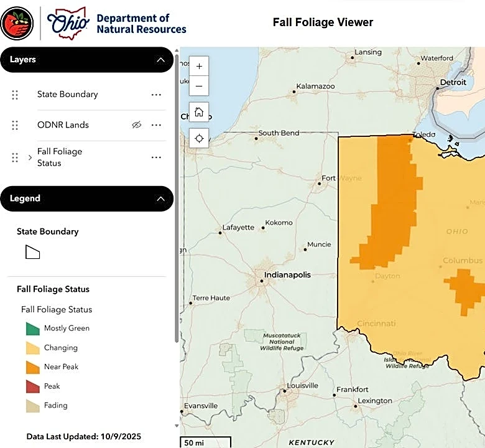
Task: Click the 50 mi scale bar
Action: click(205, 442)
